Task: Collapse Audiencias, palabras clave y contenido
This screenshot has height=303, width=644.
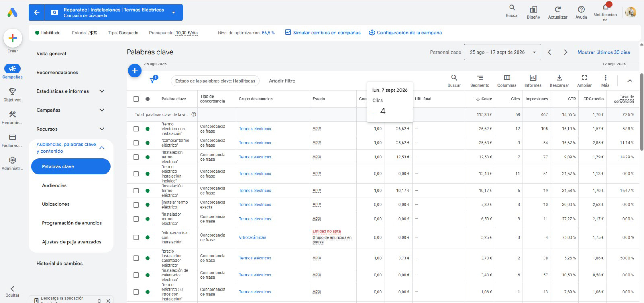Action: point(102,147)
